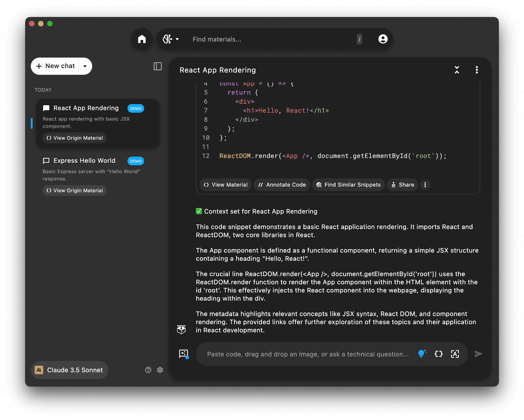
Task: View Origin Material for Express Hello World
Action: coord(74,190)
